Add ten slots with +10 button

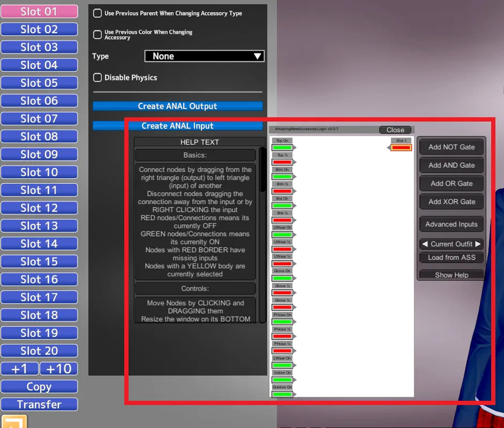coord(59,369)
